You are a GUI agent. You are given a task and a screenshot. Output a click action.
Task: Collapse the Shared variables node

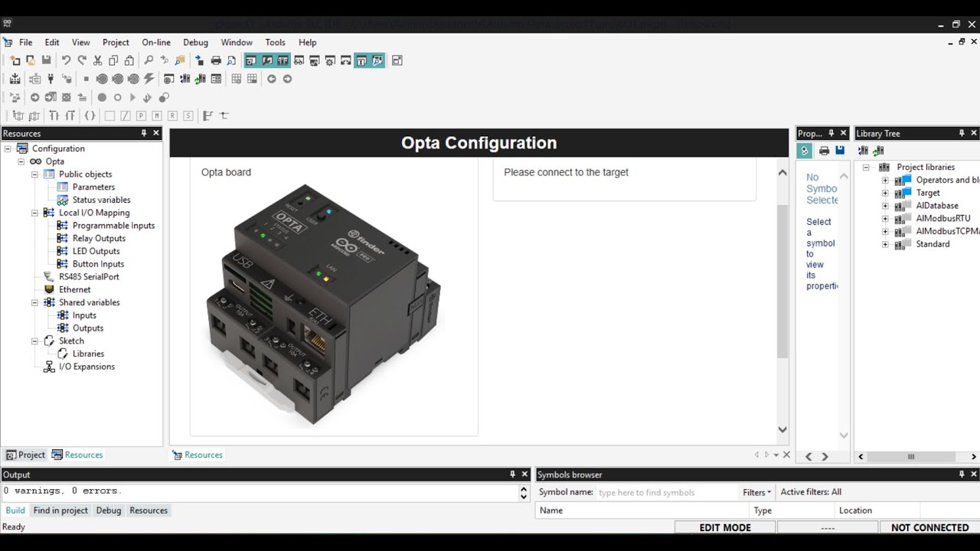coord(34,302)
